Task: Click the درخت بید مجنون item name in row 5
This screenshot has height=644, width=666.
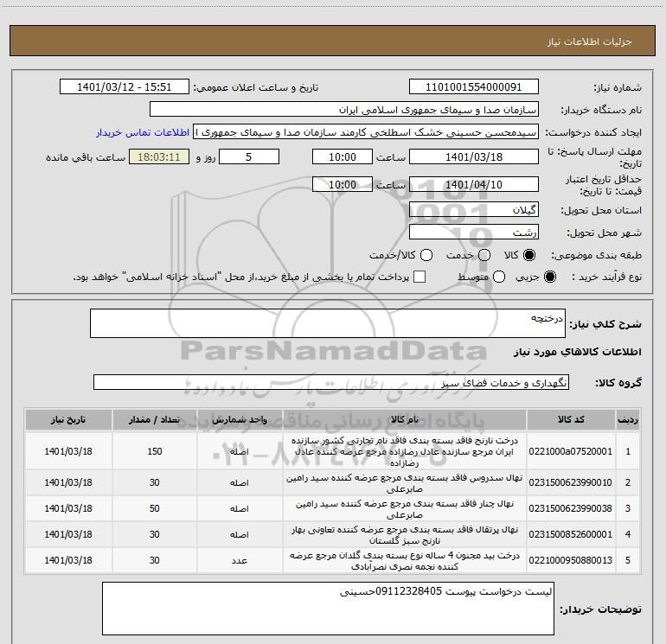Action: coord(405,561)
